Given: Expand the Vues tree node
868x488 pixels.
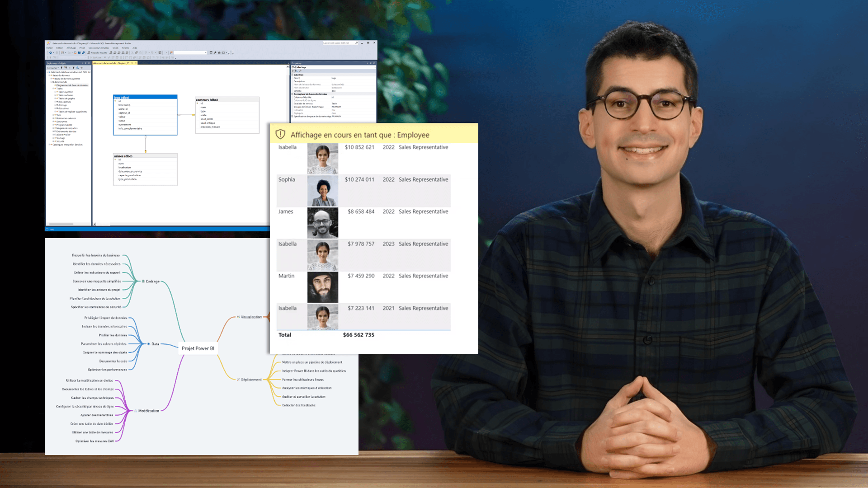Looking at the screenshot, I should coord(53,115).
